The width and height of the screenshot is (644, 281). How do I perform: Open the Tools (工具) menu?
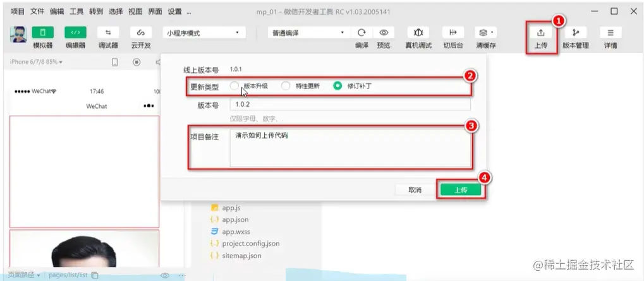click(77, 11)
